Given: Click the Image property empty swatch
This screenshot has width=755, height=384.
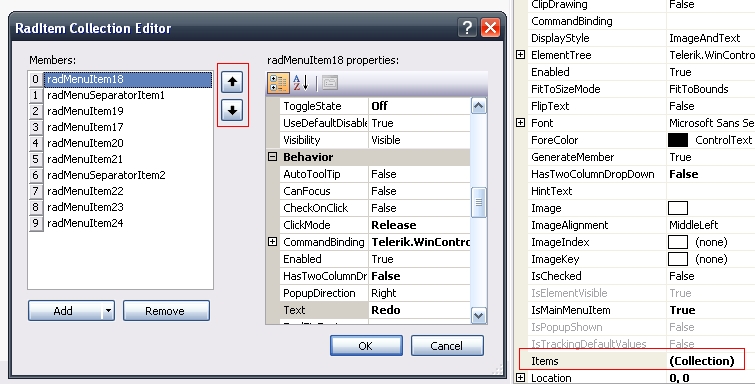Looking at the screenshot, I should tap(678, 208).
